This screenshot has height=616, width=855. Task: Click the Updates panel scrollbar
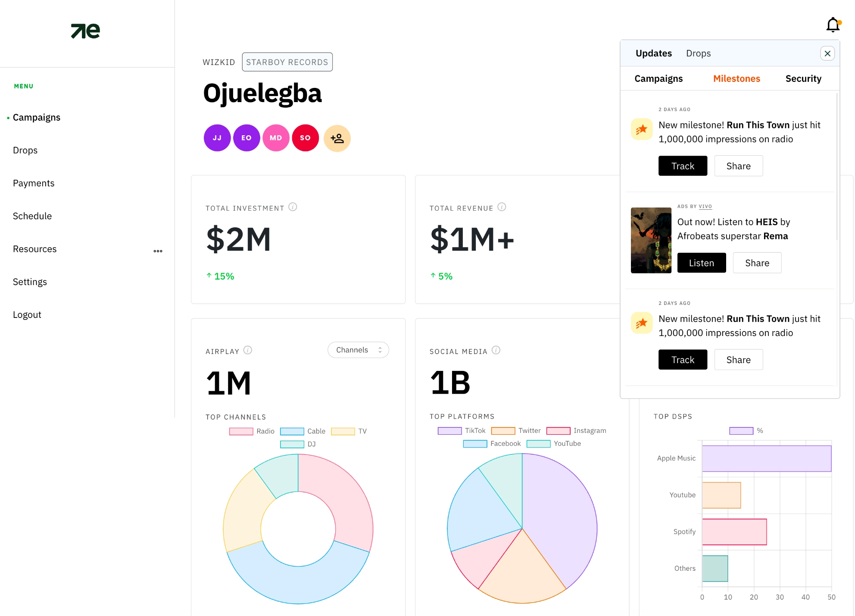837,166
